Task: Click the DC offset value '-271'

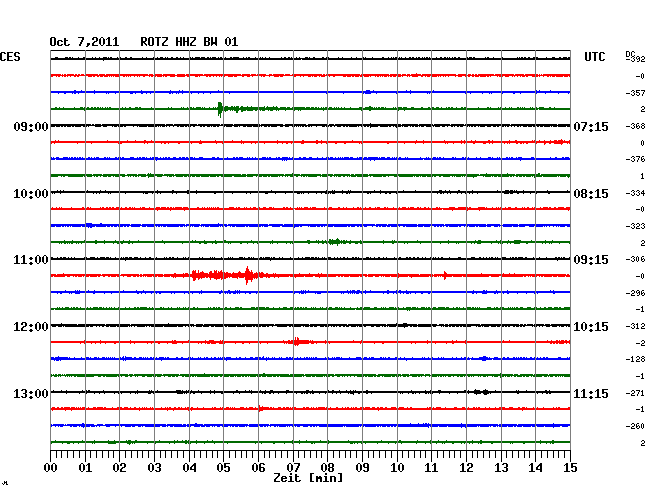Action: click(x=635, y=393)
